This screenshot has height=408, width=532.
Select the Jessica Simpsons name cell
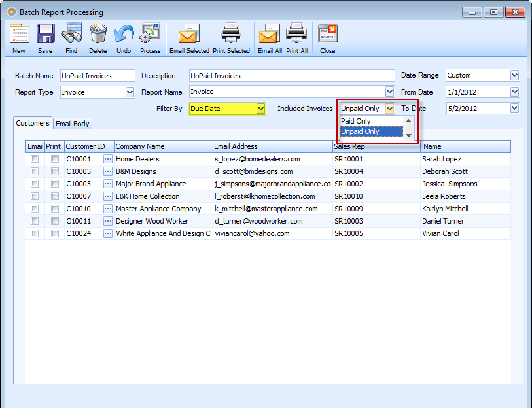[465, 184]
